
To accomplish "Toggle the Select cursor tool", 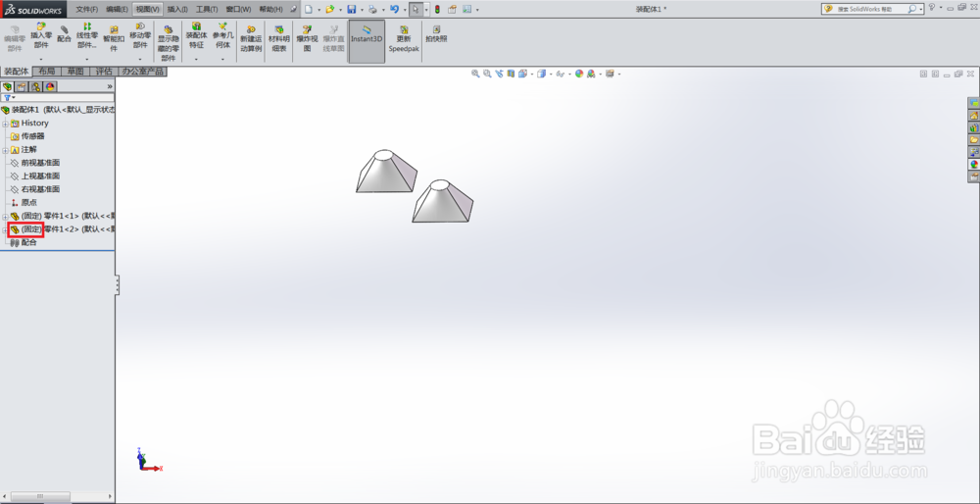I will click(416, 10).
